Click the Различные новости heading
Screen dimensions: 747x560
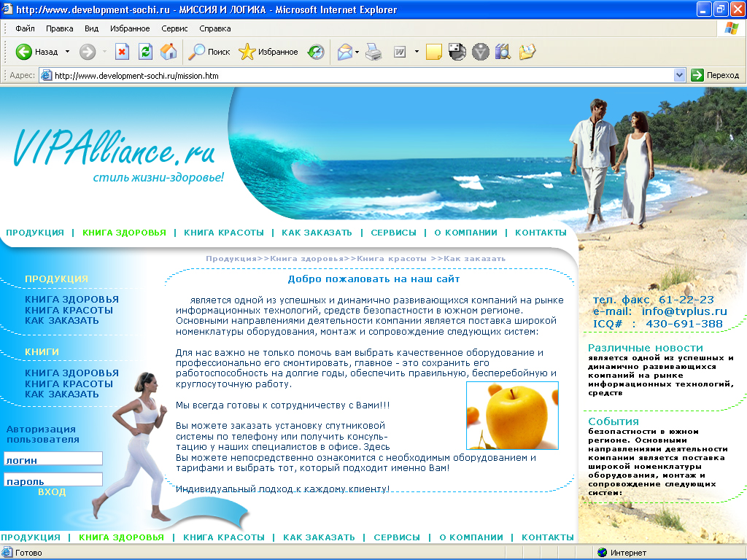pos(646,348)
